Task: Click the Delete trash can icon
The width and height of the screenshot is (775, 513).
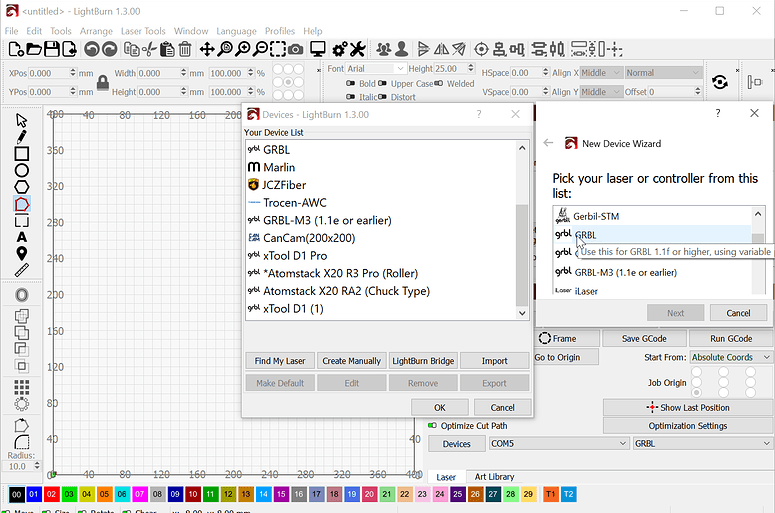Action: [x=184, y=49]
